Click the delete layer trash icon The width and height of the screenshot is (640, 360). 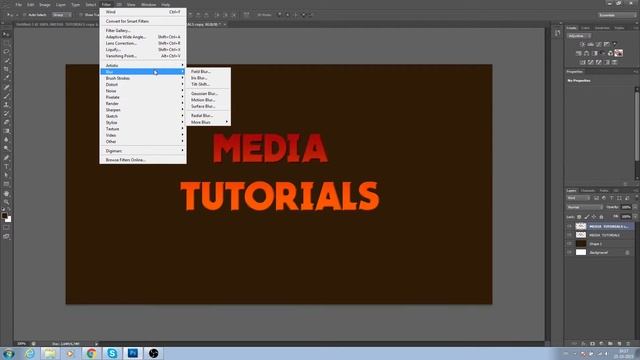pos(628,344)
